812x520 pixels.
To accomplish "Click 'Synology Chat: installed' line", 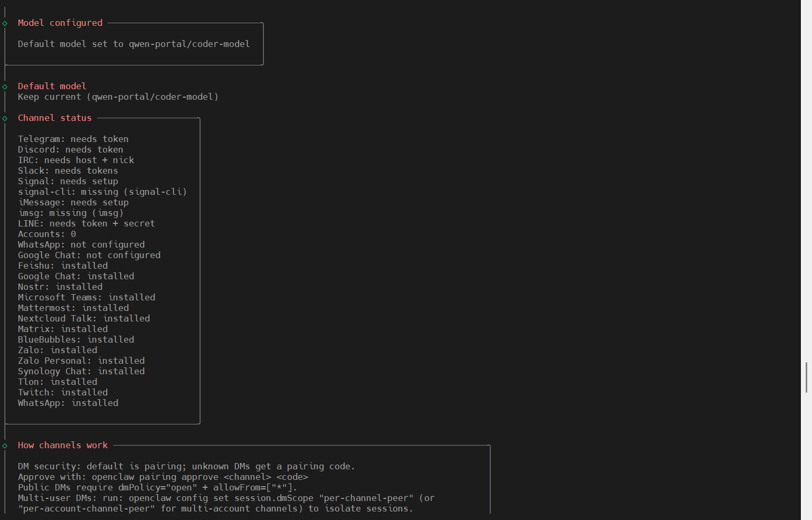I will [x=81, y=371].
